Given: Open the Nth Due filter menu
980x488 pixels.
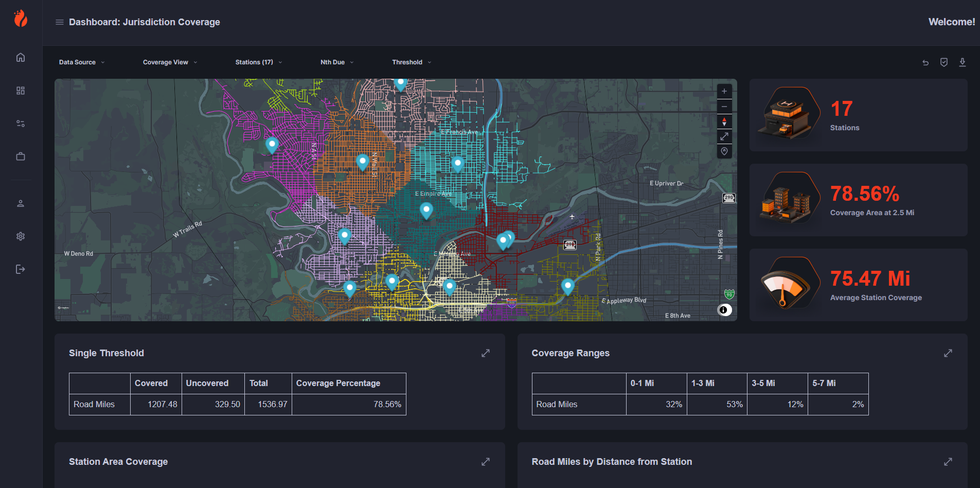Looking at the screenshot, I should click(337, 62).
